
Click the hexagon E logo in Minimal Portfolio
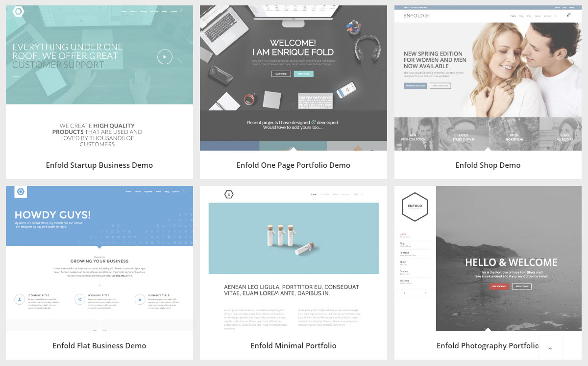click(x=229, y=195)
